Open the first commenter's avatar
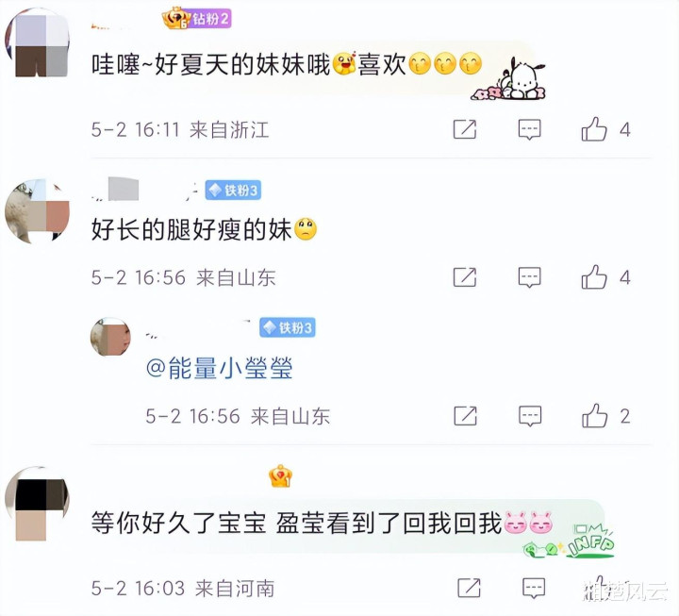This screenshot has height=616, width=679. pos(37,43)
